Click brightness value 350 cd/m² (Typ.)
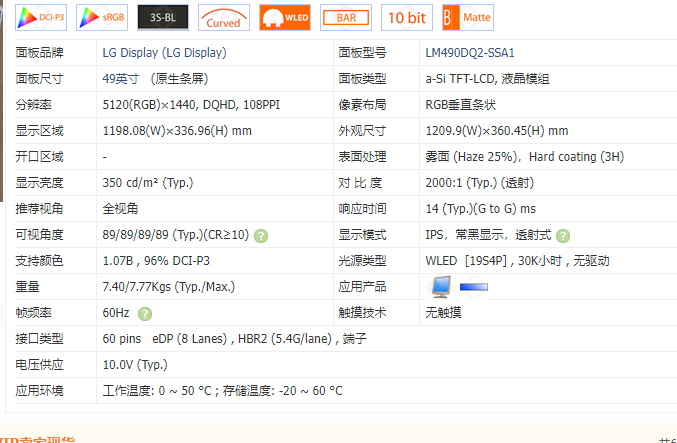Viewport: 677px width, 443px height. (148, 183)
